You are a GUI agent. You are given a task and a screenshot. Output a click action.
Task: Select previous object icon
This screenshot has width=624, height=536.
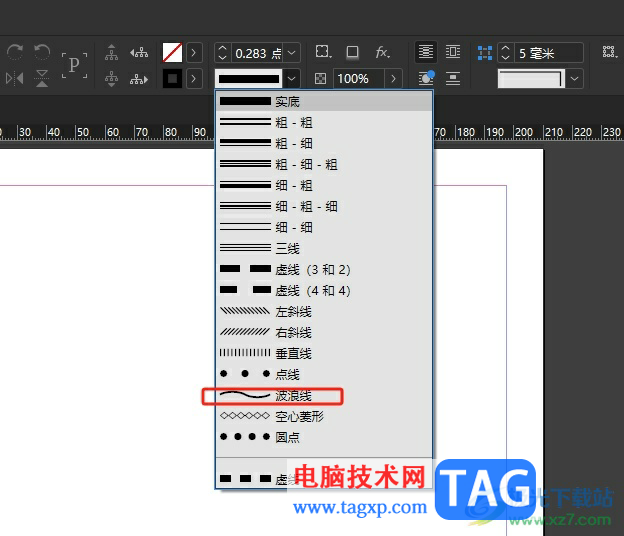pyautogui.click(x=139, y=52)
